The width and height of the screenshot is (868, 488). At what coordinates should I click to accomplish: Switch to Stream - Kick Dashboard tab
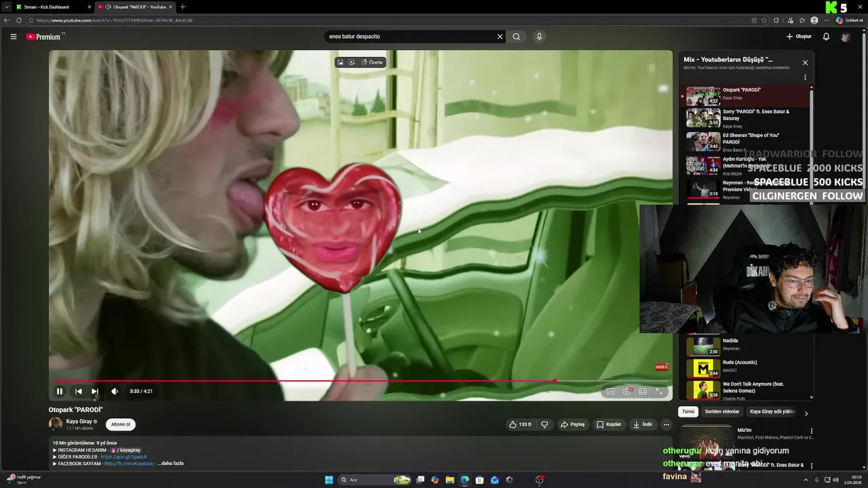[x=52, y=7]
